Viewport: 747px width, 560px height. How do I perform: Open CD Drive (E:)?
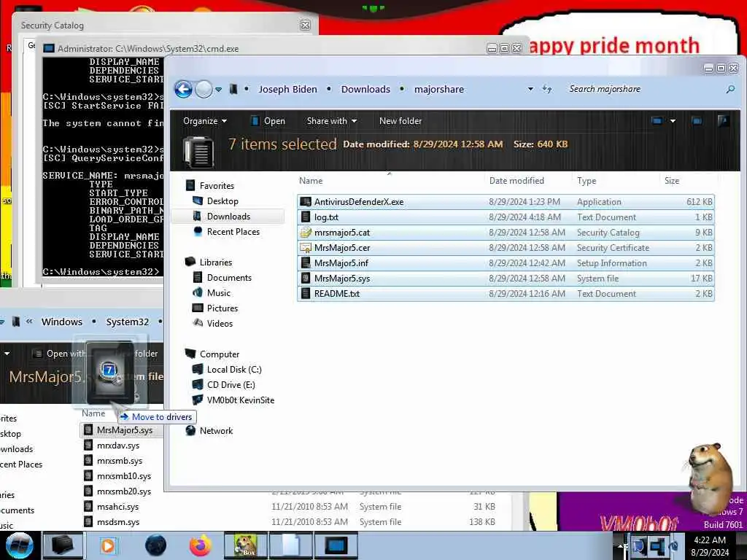(231, 385)
